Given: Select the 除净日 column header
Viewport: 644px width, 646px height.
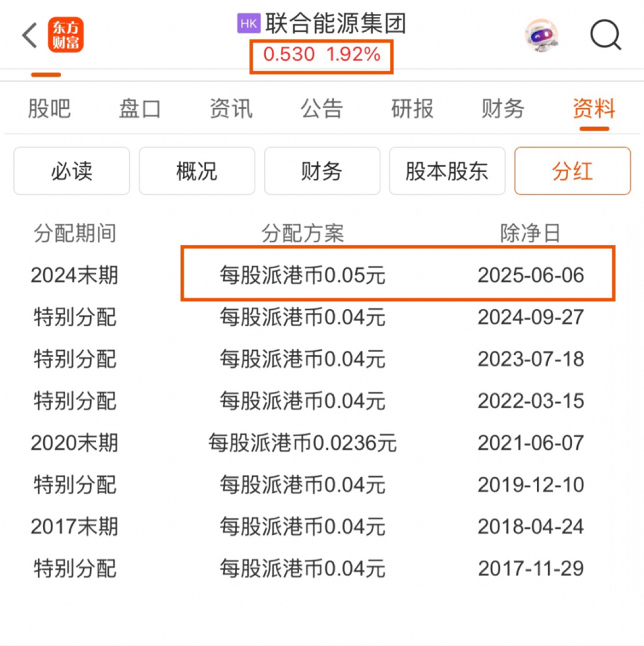Looking at the screenshot, I should pos(530,233).
